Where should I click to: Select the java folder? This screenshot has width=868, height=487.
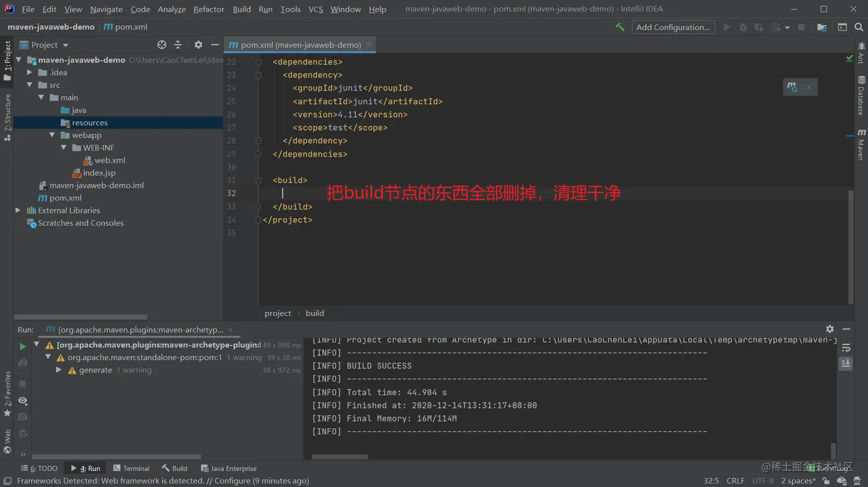(73, 110)
